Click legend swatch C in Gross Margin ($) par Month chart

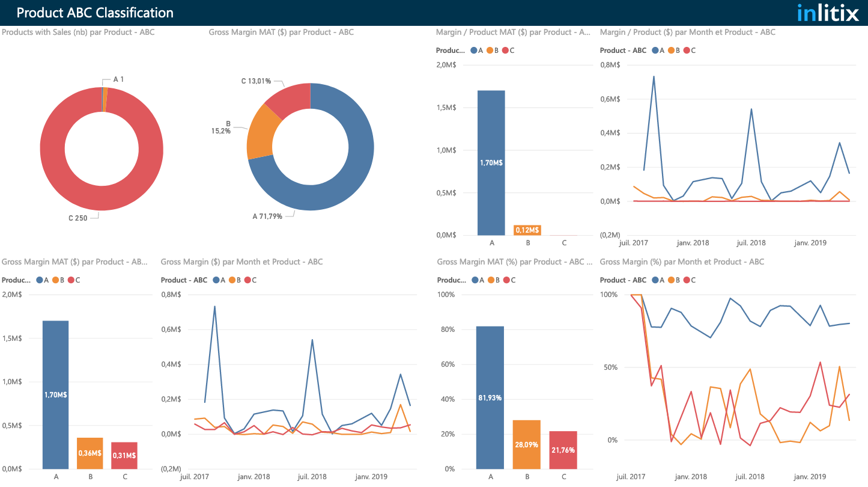[246, 280]
